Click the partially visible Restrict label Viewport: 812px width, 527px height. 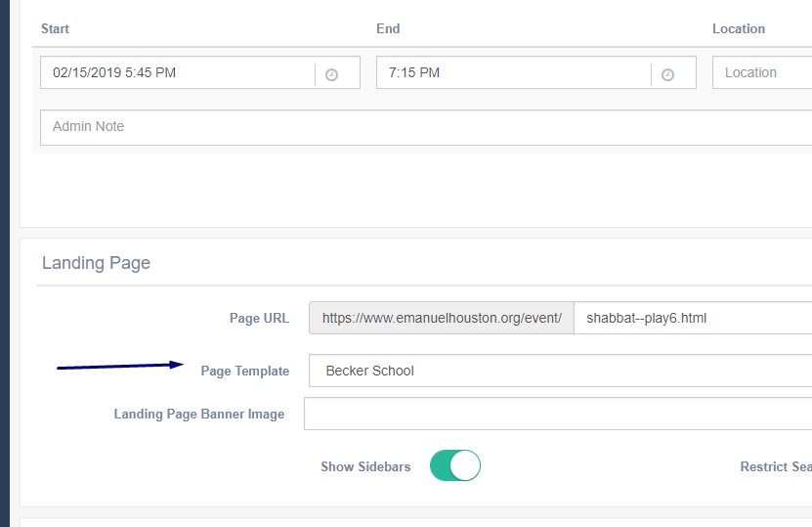click(x=775, y=466)
